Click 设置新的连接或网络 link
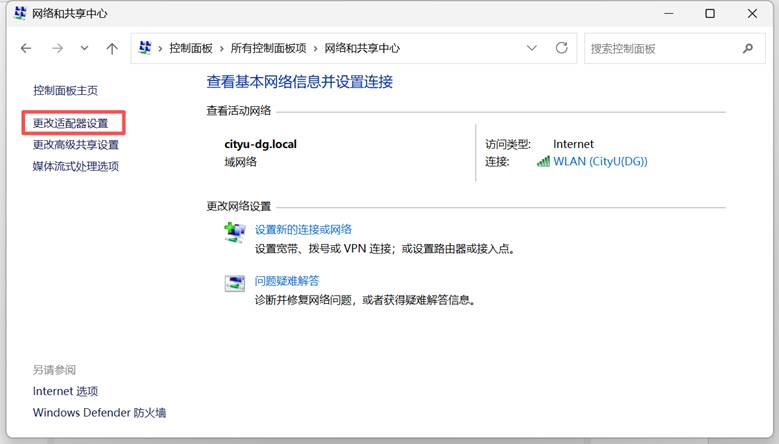Viewport: 779px width, 444px height. tap(303, 229)
